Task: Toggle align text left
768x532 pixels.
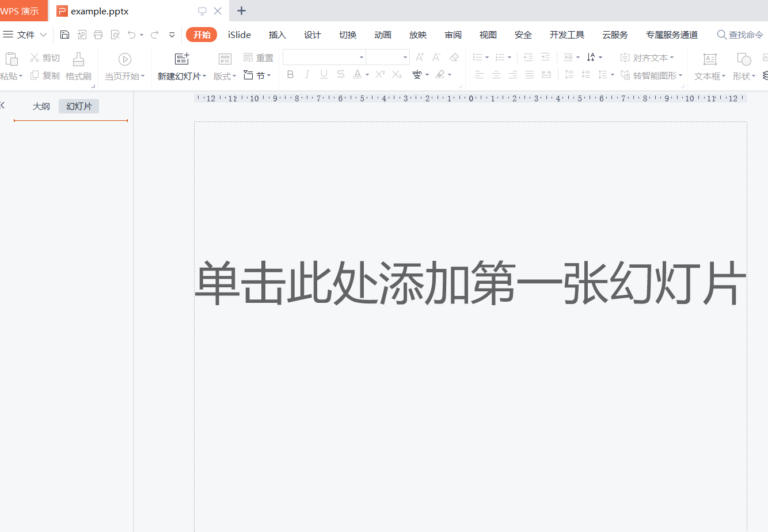Action: point(479,74)
